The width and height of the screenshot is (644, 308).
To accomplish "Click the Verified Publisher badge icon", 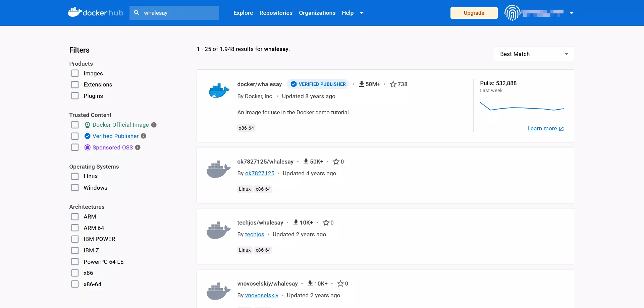I will click(87, 136).
